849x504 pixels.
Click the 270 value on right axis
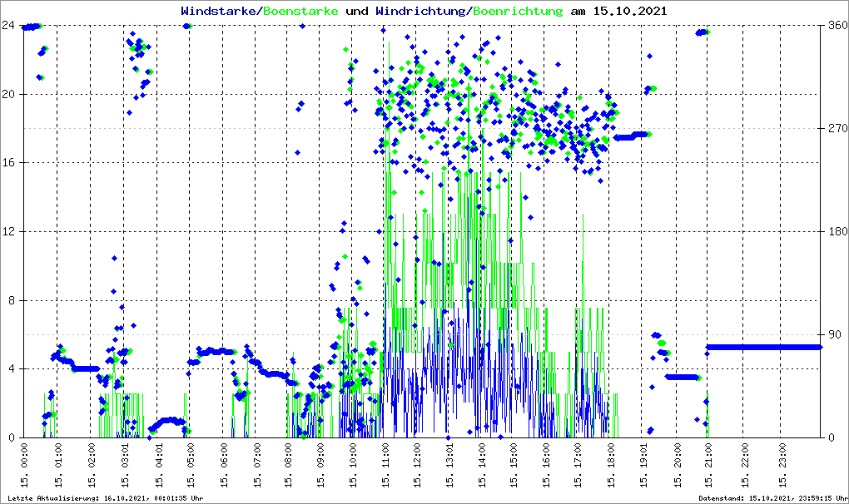click(x=835, y=129)
